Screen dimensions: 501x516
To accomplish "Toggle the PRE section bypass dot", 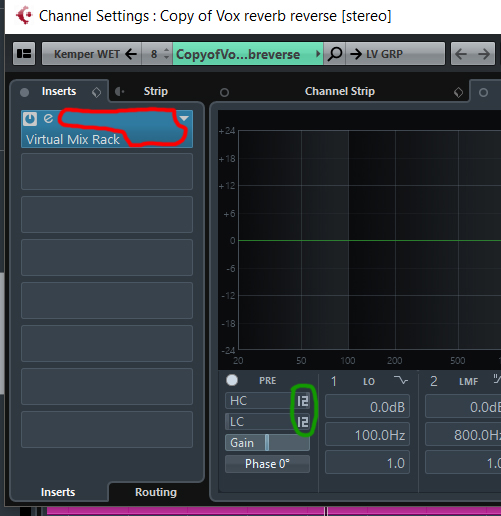I will click(232, 380).
